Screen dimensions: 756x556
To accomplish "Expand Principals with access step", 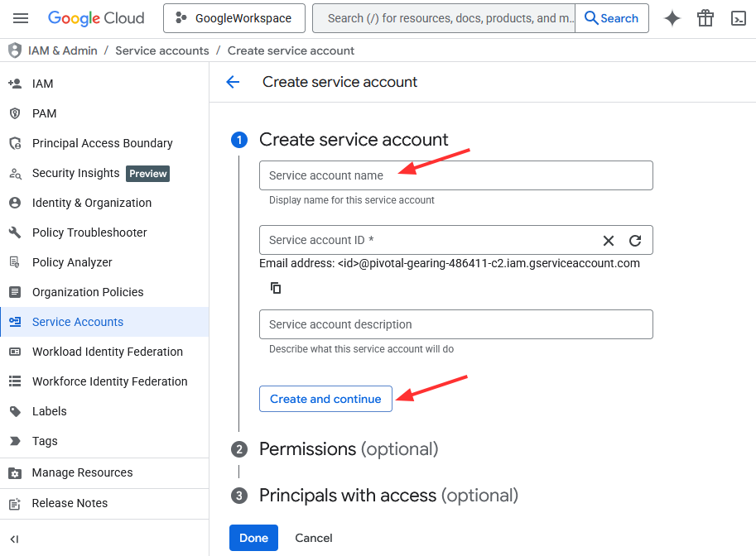I will coord(388,496).
